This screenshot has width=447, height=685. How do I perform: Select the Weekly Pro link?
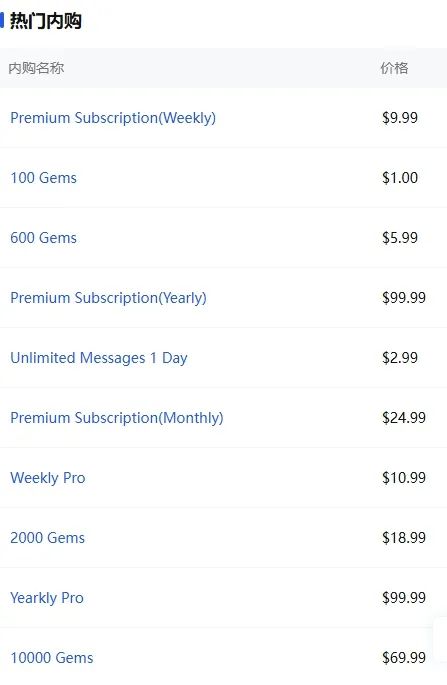click(48, 478)
